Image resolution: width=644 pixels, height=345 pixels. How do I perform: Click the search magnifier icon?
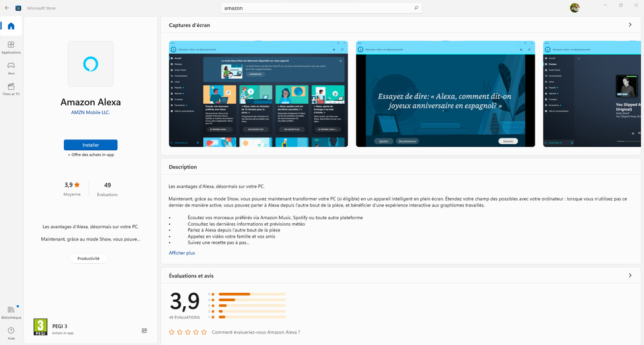(416, 8)
